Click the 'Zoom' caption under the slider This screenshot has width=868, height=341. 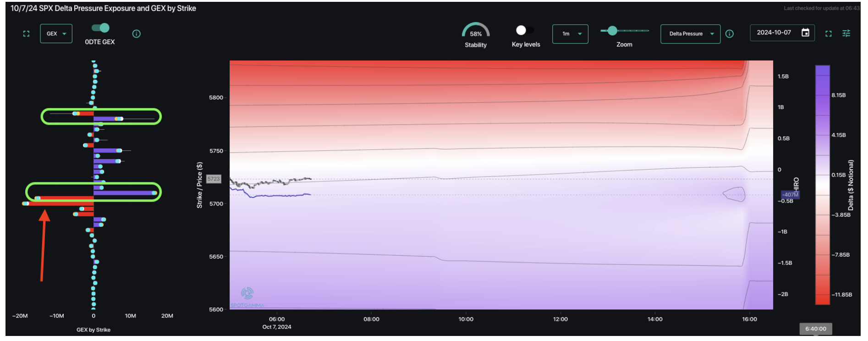[x=624, y=44]
